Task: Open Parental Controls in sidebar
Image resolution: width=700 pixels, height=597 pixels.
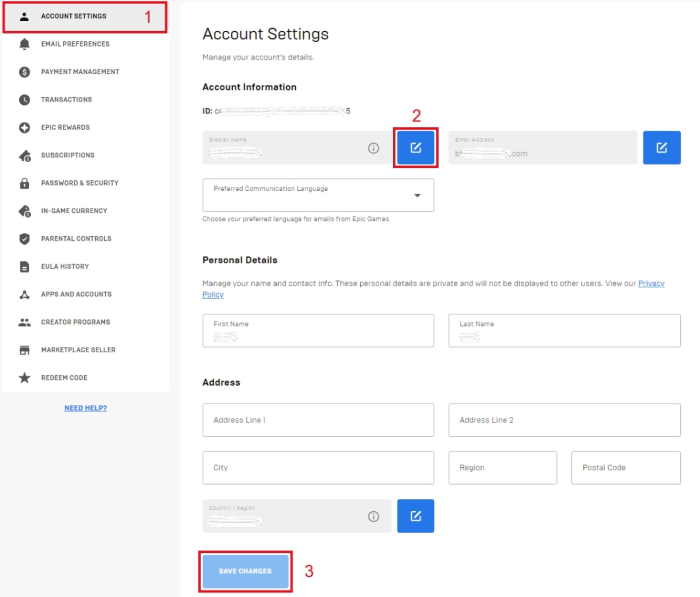Action: [x=76, y=239]
